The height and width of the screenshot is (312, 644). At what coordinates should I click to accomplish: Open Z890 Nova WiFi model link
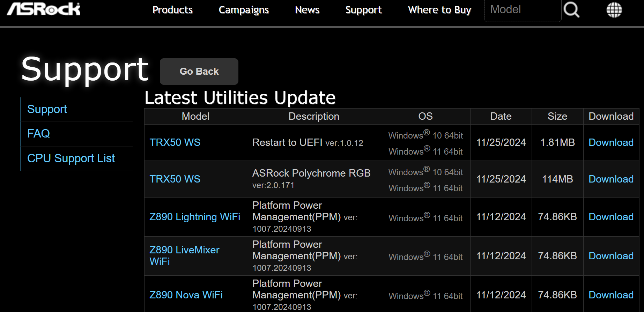(x=186, y=295)
